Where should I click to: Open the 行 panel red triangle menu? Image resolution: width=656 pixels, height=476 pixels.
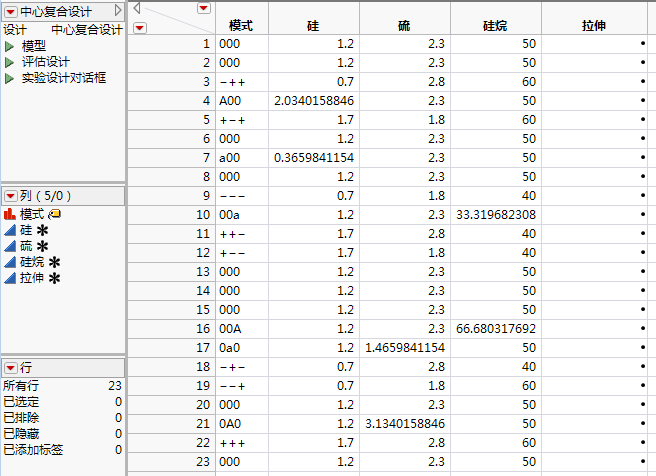click(x=10, y=368)
